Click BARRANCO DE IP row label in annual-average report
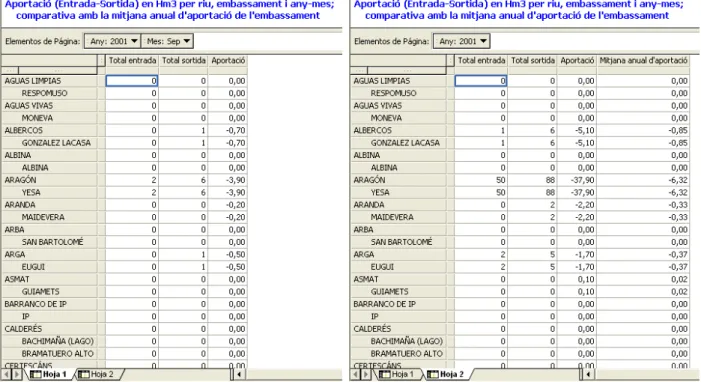 coord(398,304)
